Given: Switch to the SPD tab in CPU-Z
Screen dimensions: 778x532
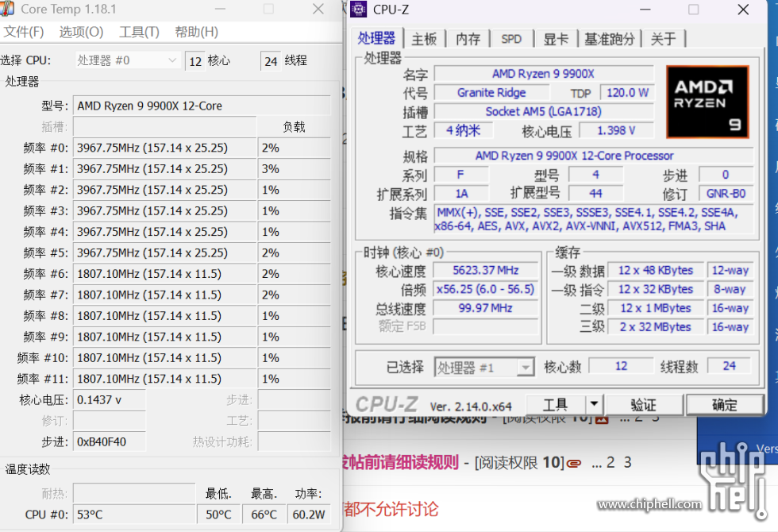Looking at the screenshot, I should (x=511, y=39).
